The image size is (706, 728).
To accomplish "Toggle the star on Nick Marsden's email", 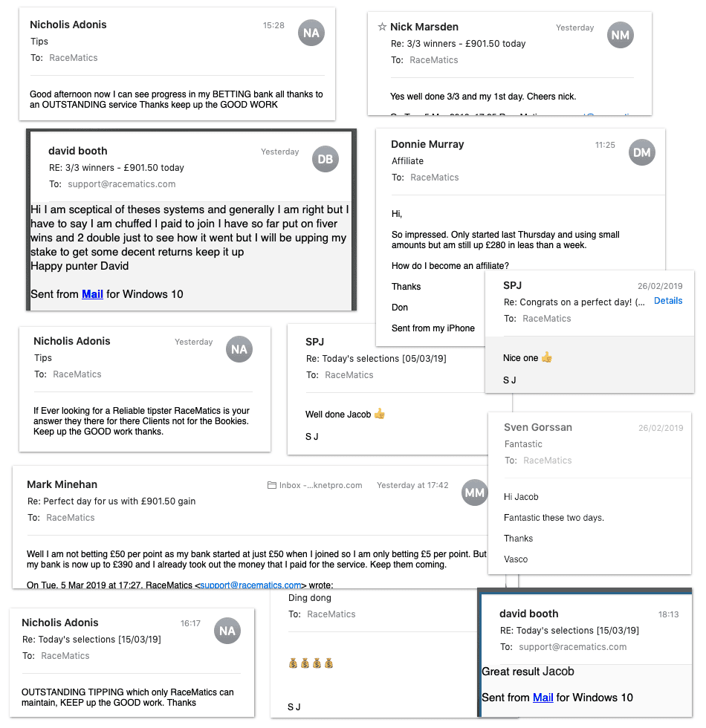I will pos(381,27).
